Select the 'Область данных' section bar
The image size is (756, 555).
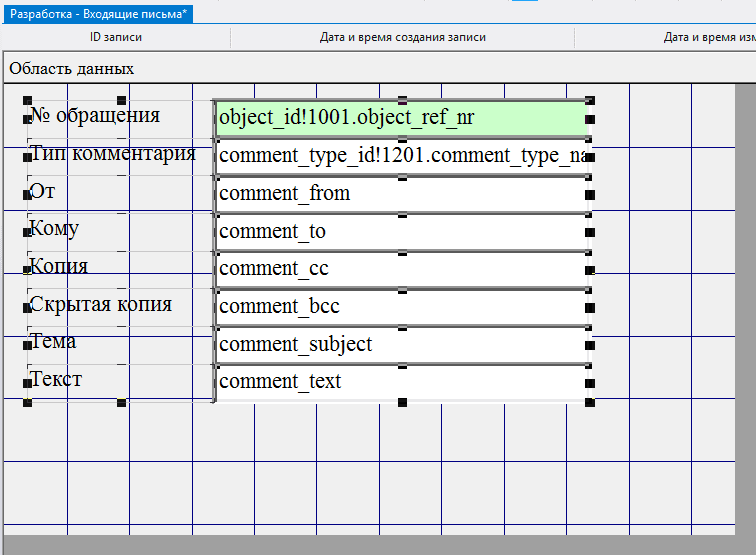(72, 69)
